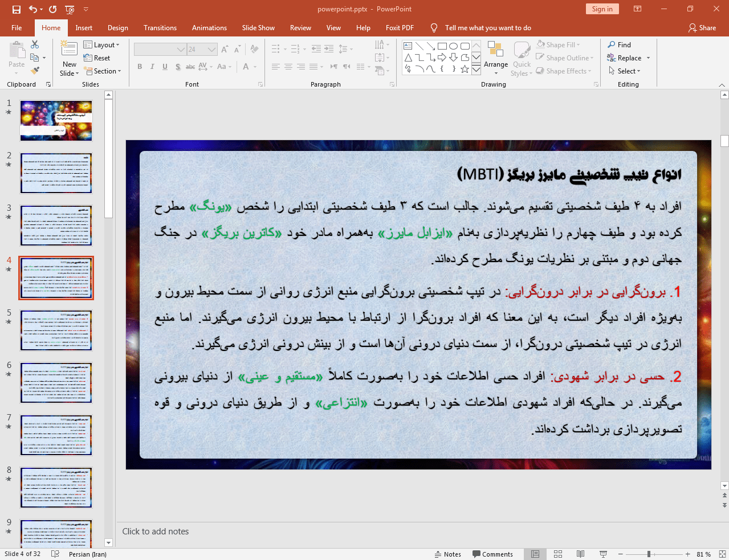This screenshot has height=560, width=729.
Task: Adjust the zoom slider handle
Action: click(x=649, y=554)
